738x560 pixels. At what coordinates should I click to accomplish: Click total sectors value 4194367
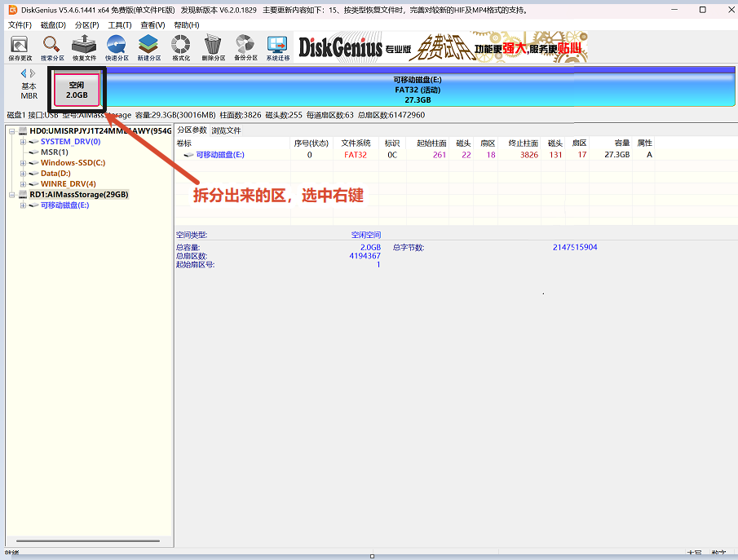point(365,256)
